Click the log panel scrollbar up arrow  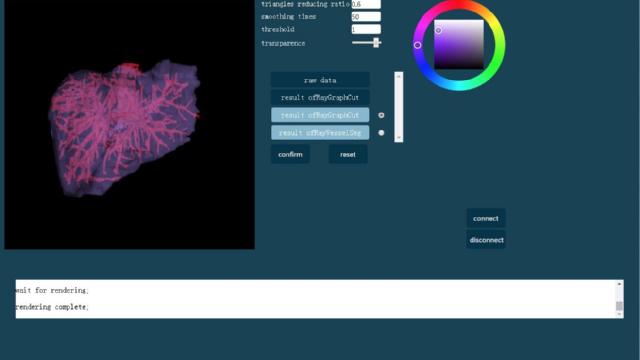(x=620, y=284)
